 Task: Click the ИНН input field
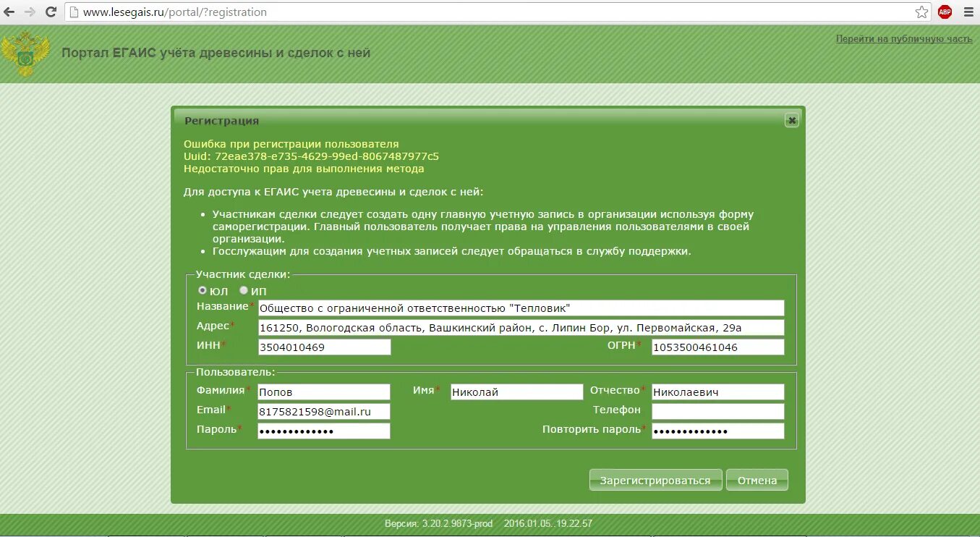324,347
